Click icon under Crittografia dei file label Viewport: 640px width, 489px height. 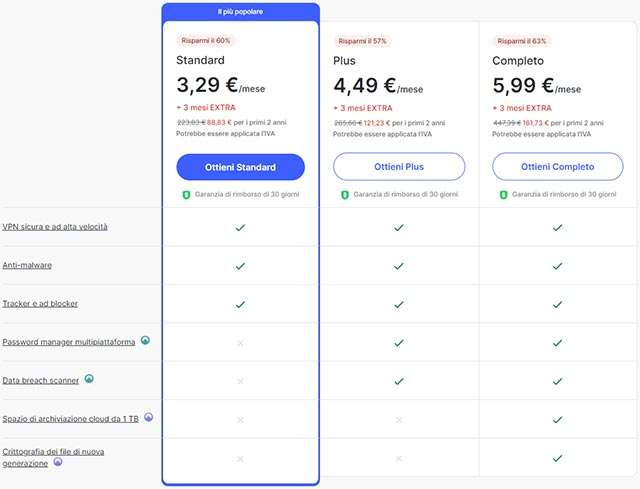point(58,464)
